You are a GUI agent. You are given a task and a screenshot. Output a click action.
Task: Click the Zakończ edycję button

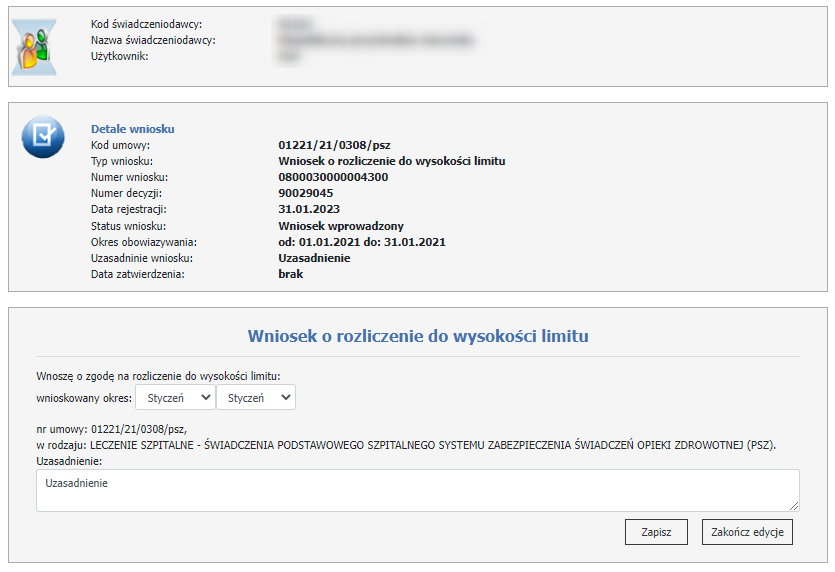(x=747, y=532)
